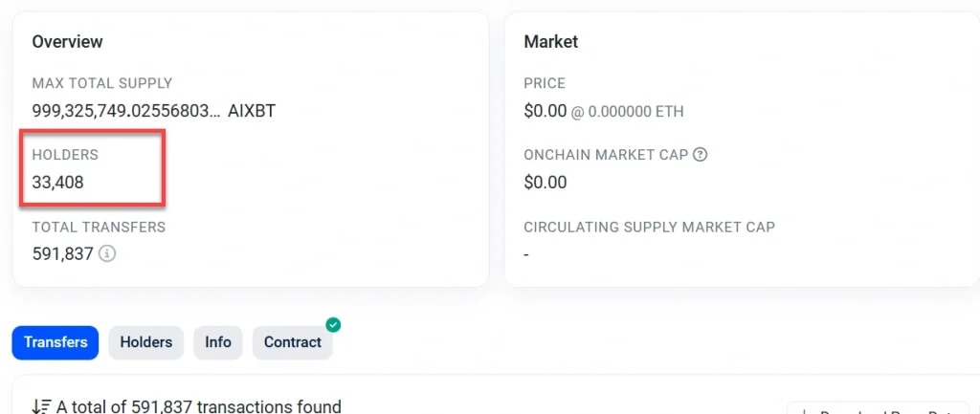Click the AIXBT token symbol

[x=252, y=111]
